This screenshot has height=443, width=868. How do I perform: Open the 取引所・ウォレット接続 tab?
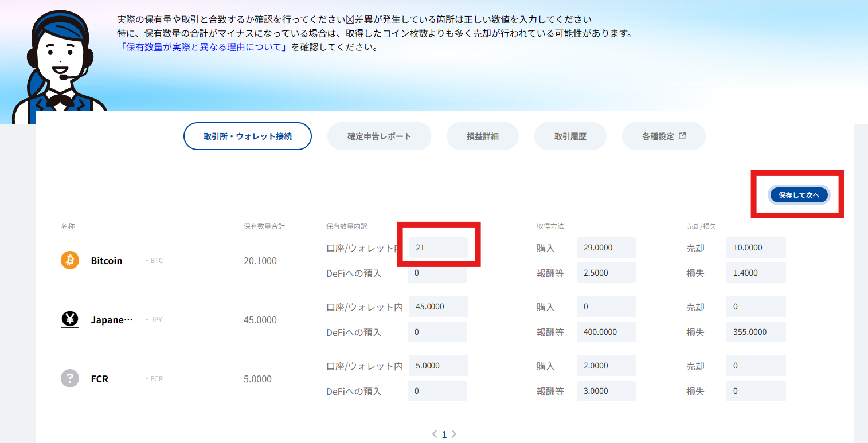coord(248,136)
